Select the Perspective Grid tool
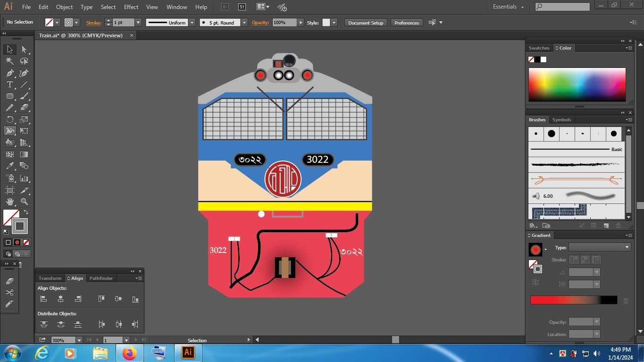 click(x=24, y=143)
